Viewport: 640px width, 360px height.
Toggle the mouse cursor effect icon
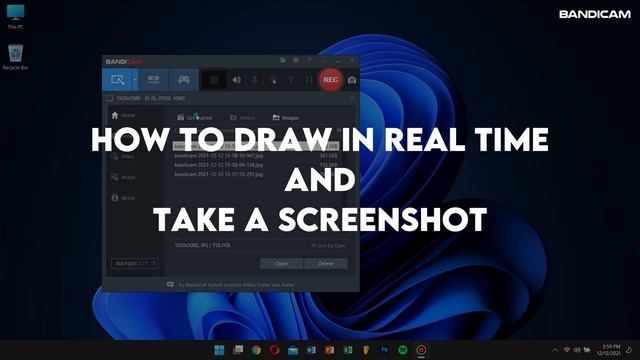pos(273,80)
